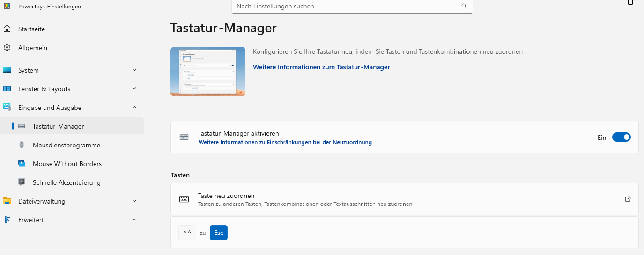
Task: Collapse the Eingabe und Ausgabe chevron
Action: [x=134, y=108]
